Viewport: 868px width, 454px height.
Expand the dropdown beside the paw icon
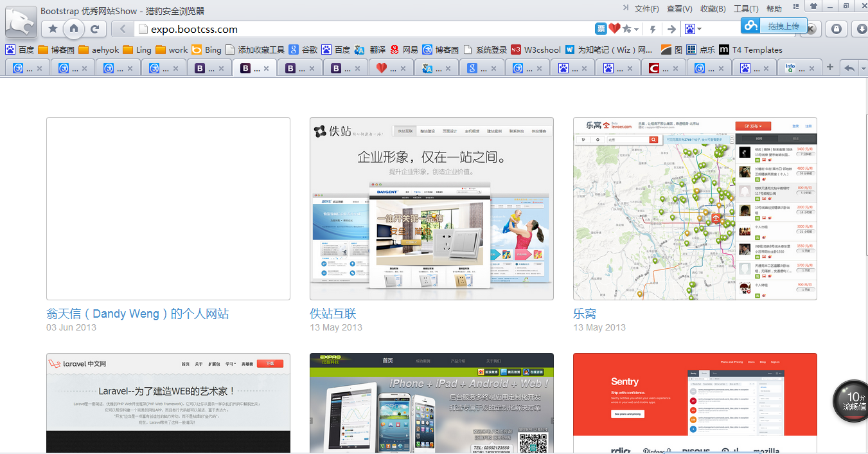tap(700, 28)
